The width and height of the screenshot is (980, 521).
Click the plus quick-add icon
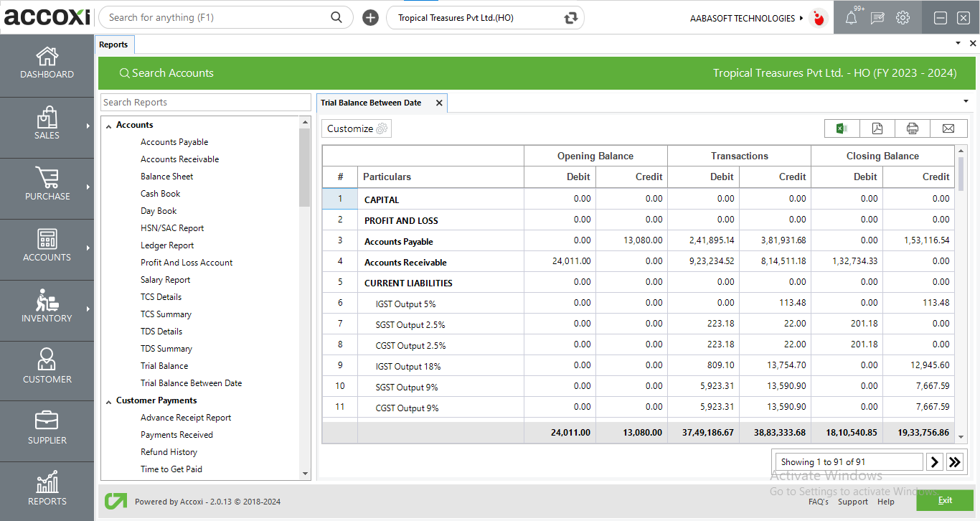(x=370, y=18)
